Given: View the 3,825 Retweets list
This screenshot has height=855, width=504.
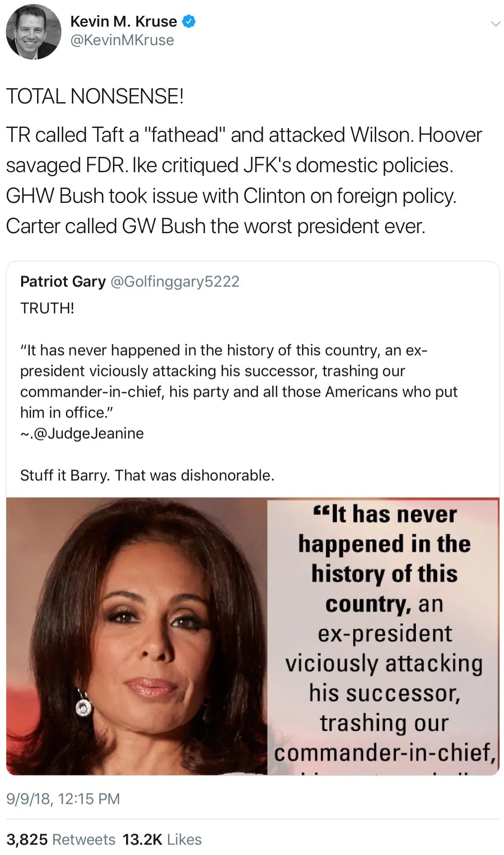Looking at the screenshot, I should (61, 839).
